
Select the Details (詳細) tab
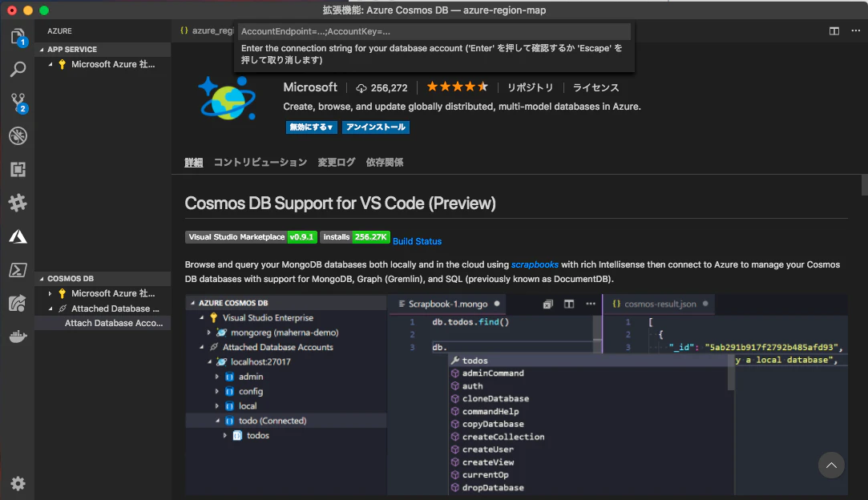pos(193,162)
